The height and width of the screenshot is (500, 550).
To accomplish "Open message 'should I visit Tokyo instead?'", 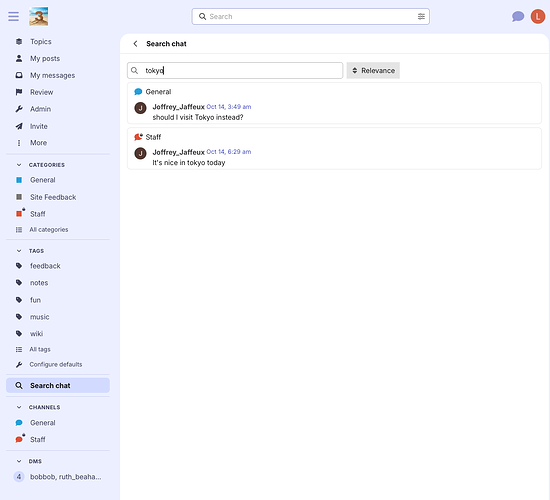I will click(x=198, y=117).
